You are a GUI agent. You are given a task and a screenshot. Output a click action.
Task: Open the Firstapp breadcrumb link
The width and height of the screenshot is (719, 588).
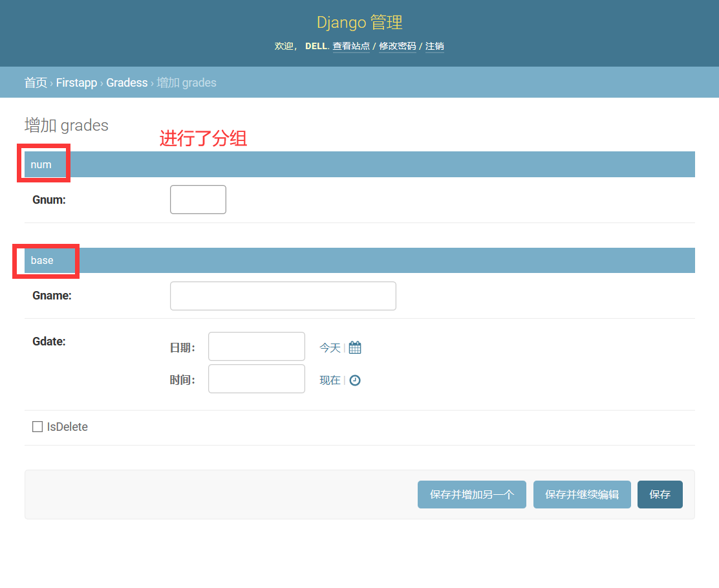[76, 83]
